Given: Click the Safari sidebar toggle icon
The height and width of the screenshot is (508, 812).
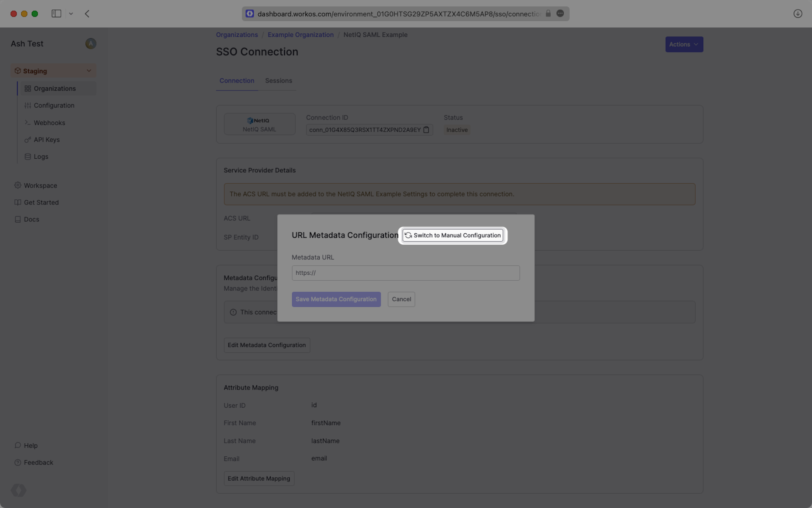Looking at the screenshot, I should tap(56, 14).
